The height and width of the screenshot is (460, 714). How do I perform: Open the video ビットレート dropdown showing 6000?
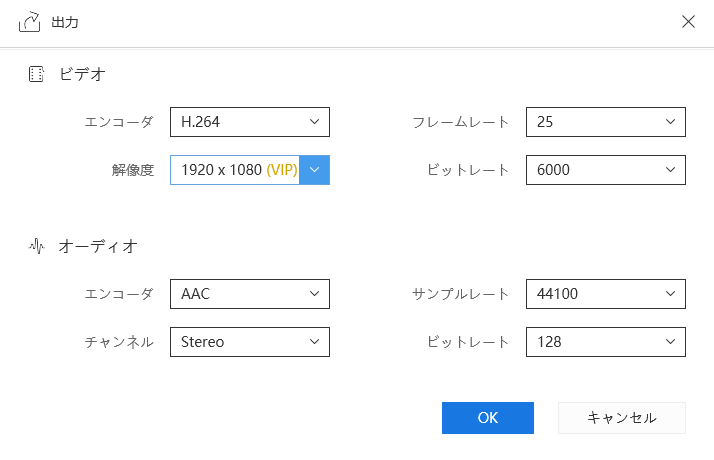tap(670, 170)
